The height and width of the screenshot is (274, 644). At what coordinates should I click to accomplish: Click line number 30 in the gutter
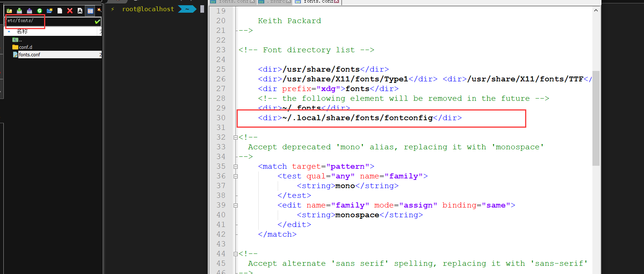pyautogui.click(x=221, y=118)
